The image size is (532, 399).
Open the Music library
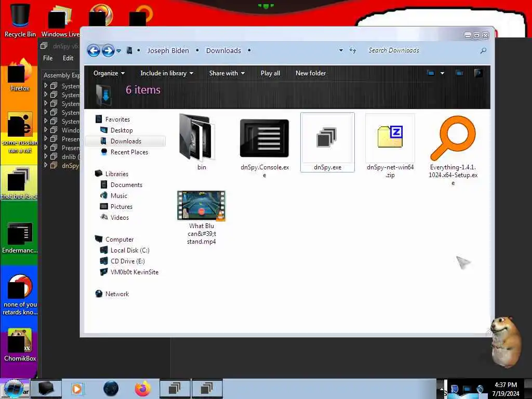pyautogui.click(x=119, y=196)
